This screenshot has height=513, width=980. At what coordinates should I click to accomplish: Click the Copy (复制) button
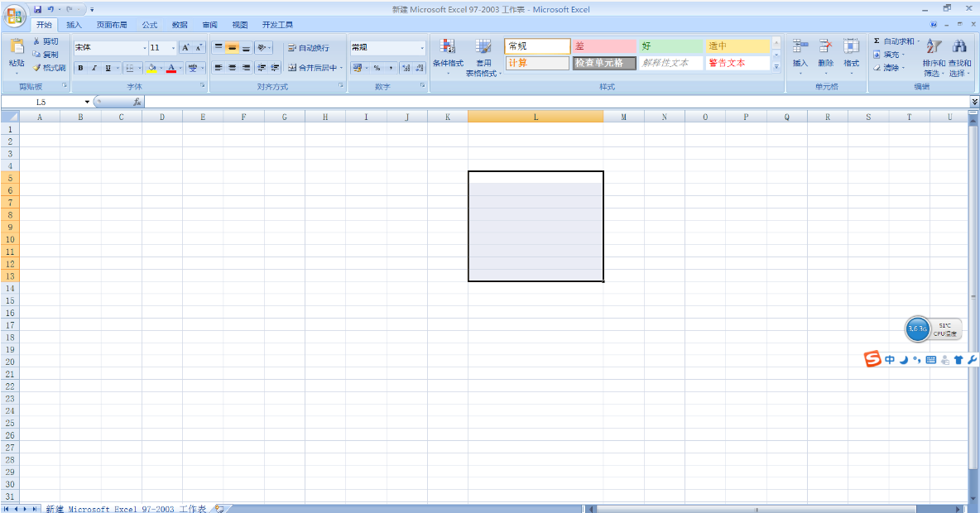tap(46, 55)
